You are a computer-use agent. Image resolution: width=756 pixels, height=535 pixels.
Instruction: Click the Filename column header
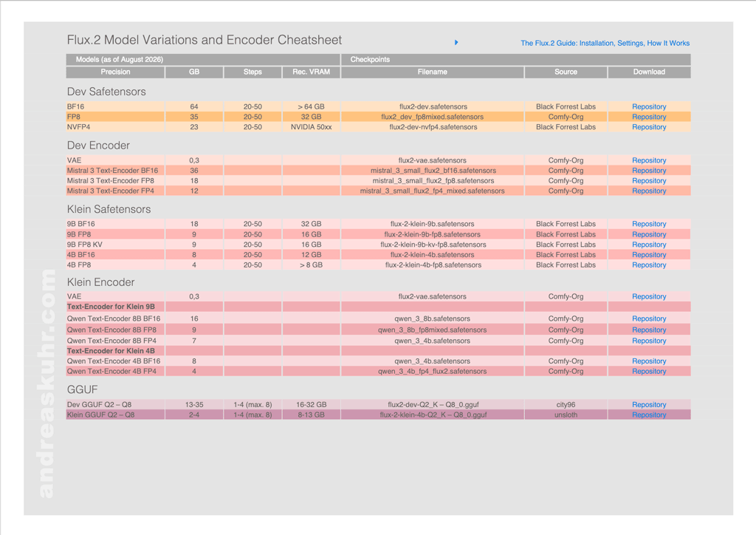point(433,72)
